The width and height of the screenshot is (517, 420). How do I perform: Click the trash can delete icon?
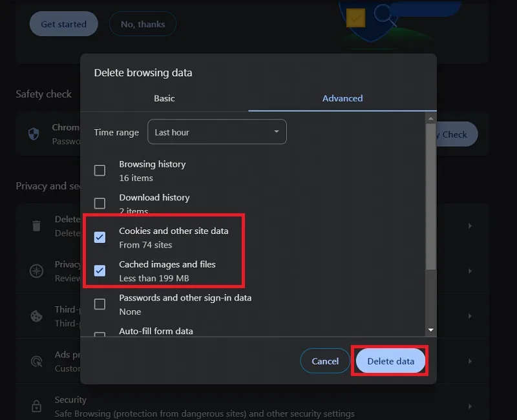[x=36, y=226]
